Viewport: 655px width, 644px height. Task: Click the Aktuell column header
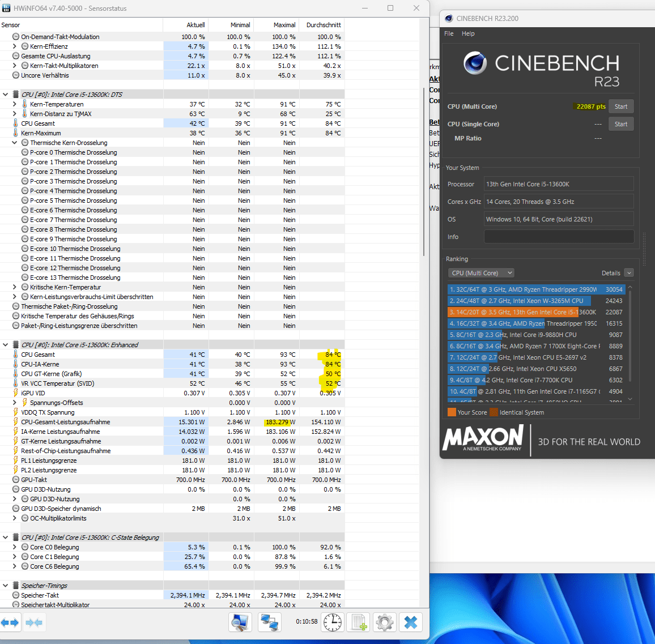tap(186, 25)
